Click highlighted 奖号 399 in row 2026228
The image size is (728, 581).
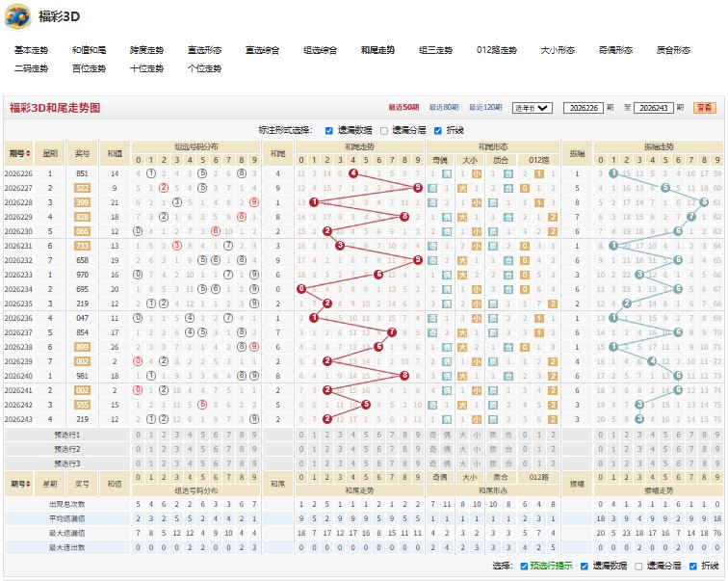82,202
